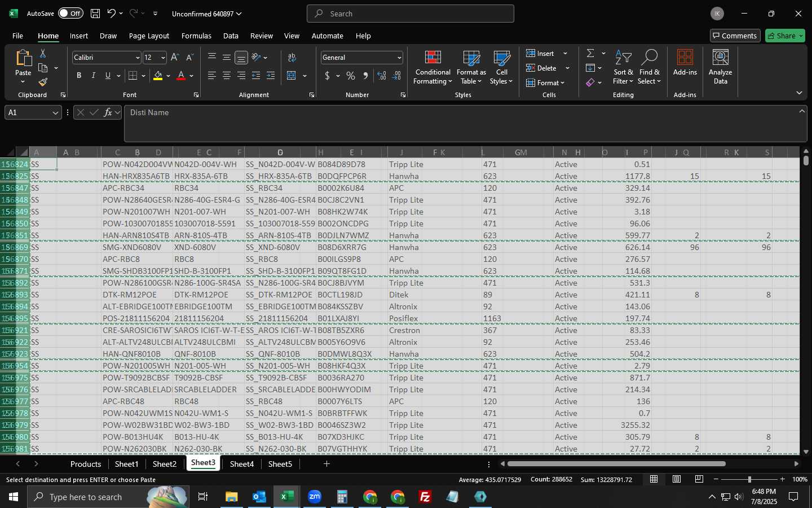This screenshot has height=508, width=812.
Task: Apply comma style number format
Action: [366, 76]
